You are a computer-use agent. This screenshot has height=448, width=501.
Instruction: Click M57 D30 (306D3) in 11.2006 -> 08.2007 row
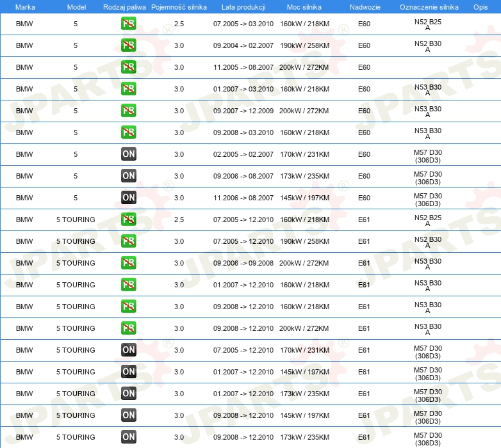point(428,200)
